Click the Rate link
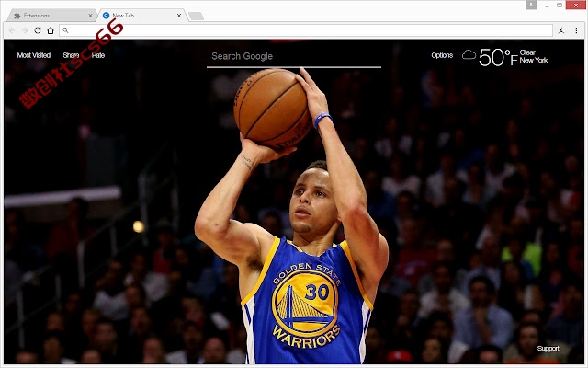 [98, 55]
